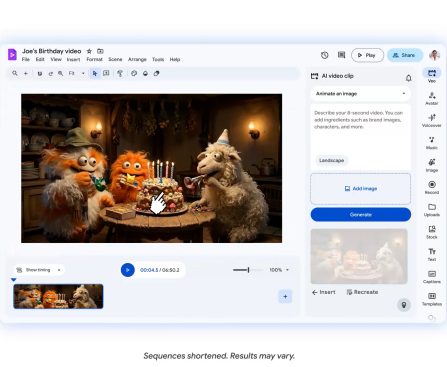The width and height of the screenshot is (447, 367).
Task: Click the blue timeline play button
Action: (x=128, y=270)
